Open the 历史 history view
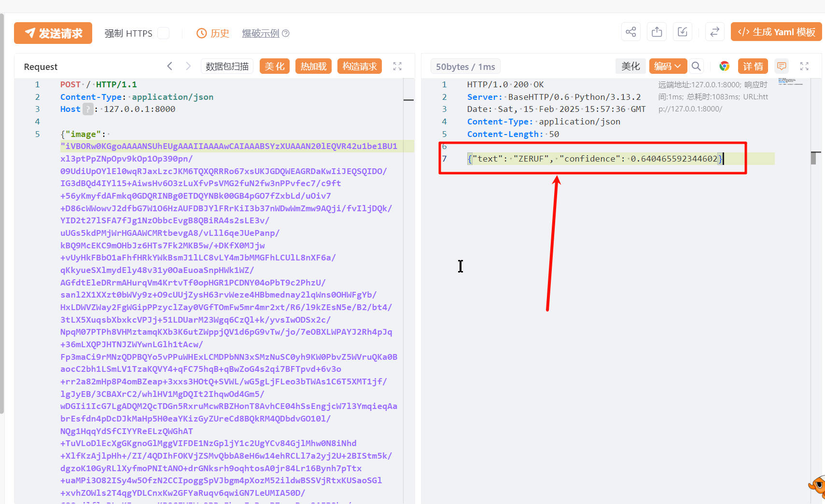Image resolution: width=825 pixels, height=504 pixels. tap(213, 33)
